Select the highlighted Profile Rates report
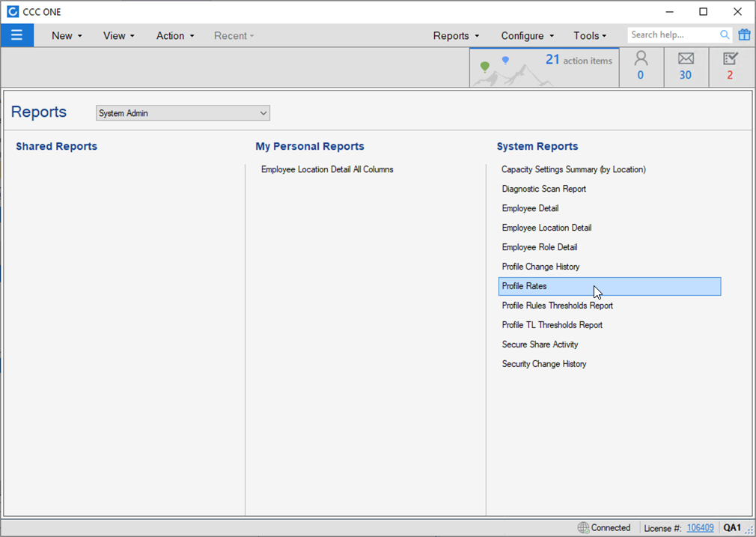 coord(609,286)
